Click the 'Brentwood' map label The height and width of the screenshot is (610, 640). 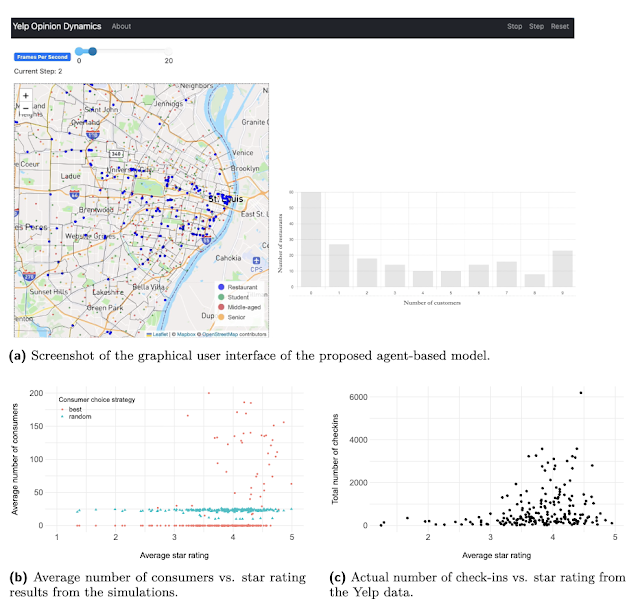[x=96, y=209]
